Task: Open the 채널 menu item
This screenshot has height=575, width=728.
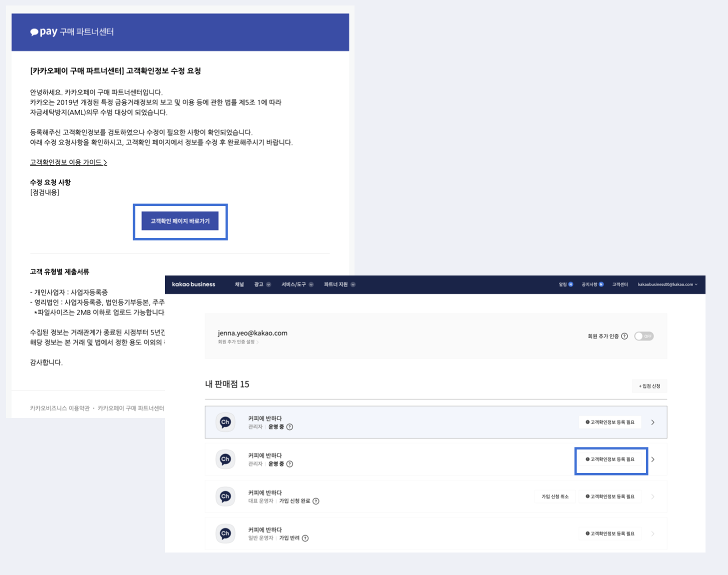Action: tap(239, 284)
